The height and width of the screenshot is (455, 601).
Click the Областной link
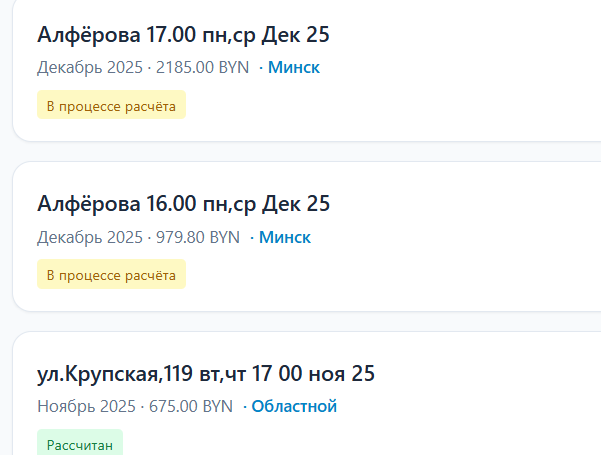[x=294, y=407]
